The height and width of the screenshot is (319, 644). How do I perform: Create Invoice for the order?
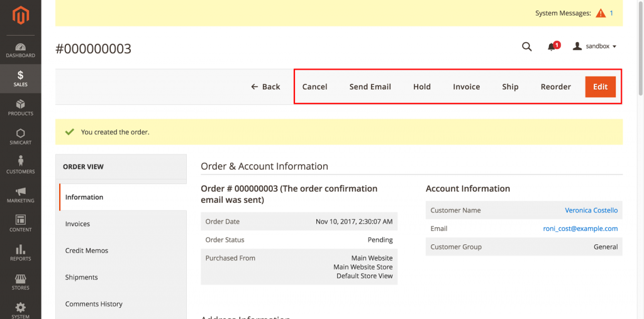pyautogui.click(x=466, y=87)
